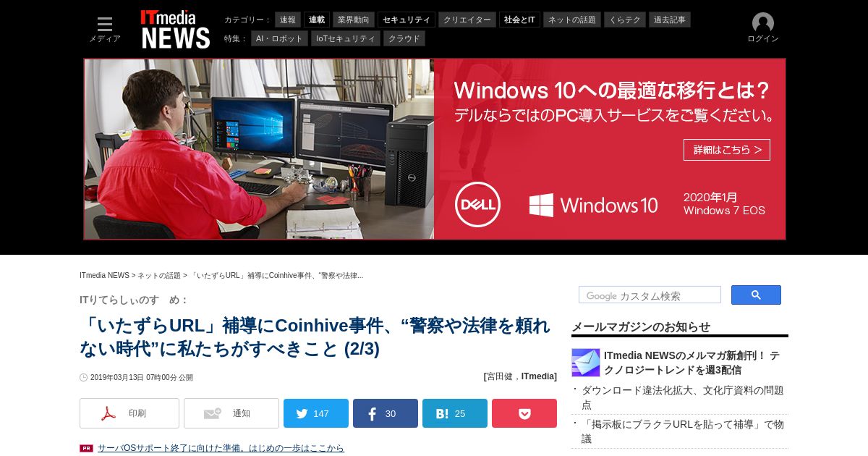Open ダウンロード違法化拡大 article link

pyautogui.click(x=683, y=397)
